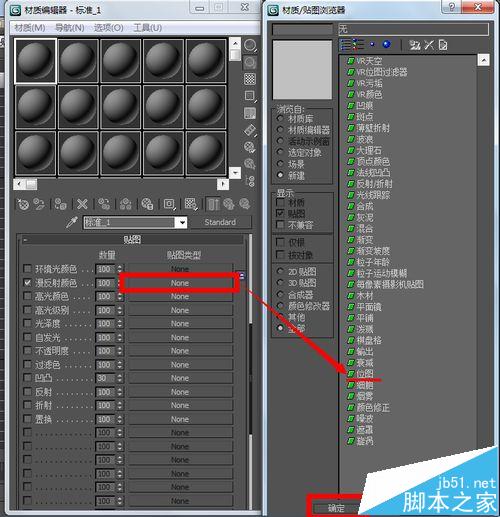This screenshot has height=517, width=500.
Task: Select the 场景 browse-from radio button
Action: 280,164
